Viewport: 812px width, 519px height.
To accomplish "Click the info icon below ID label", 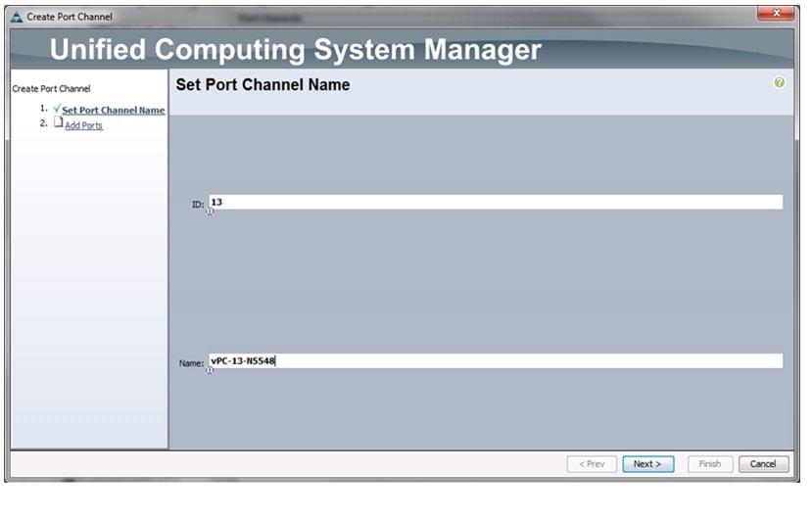I will 210,212.
